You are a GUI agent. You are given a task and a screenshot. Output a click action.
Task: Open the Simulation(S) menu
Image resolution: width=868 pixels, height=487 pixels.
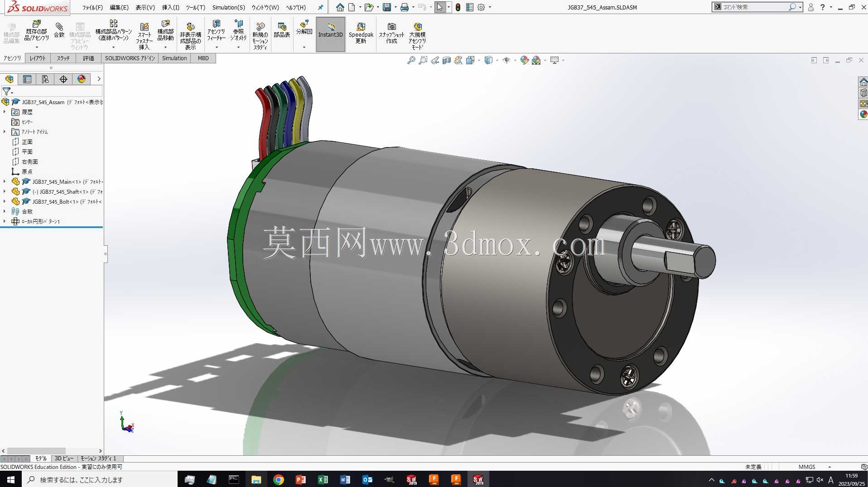point(229,7)
